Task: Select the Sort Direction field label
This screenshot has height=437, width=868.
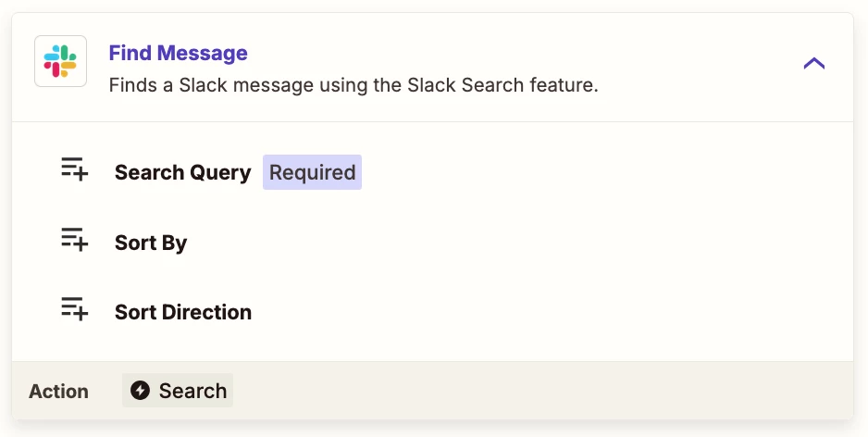Action: (182, 312)
